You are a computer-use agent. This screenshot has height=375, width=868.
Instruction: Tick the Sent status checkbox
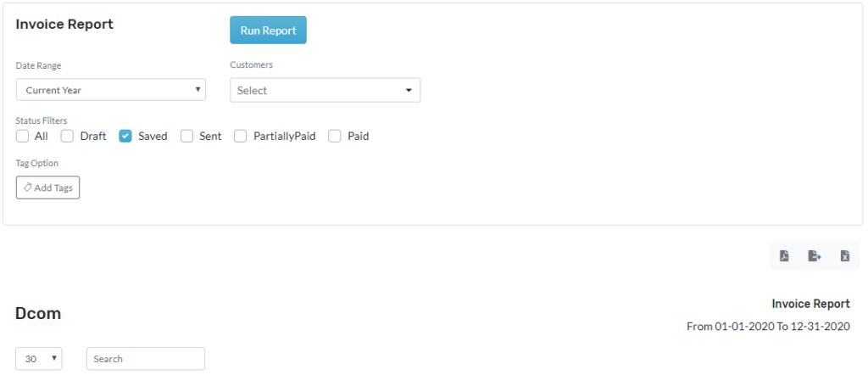coord(186,137)
